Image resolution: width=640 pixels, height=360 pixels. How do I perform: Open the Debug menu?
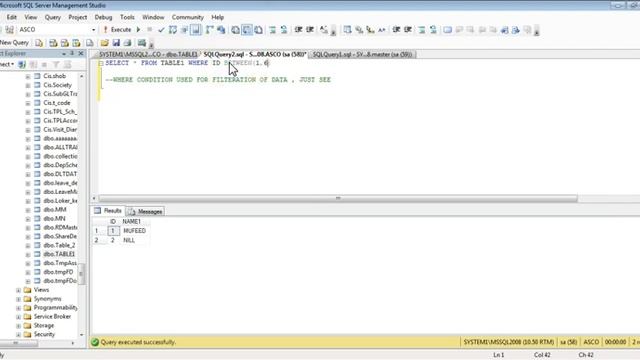point(103,17)
